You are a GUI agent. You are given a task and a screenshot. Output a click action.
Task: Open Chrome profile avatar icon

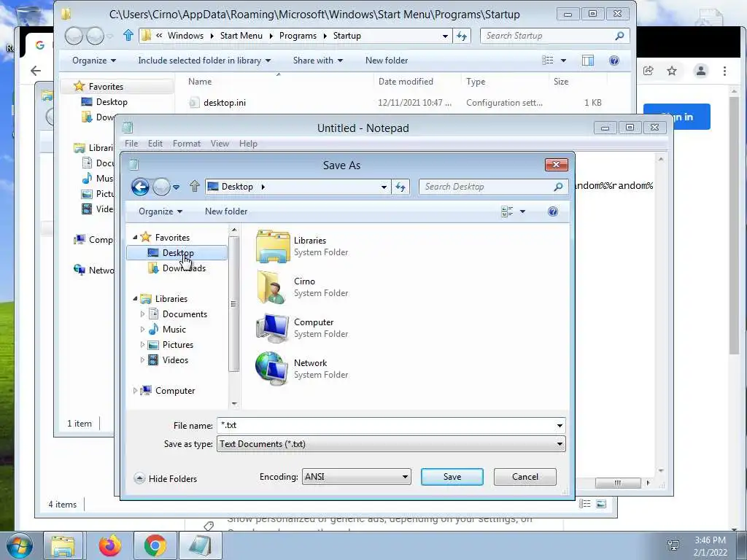[x=701, y=71]
